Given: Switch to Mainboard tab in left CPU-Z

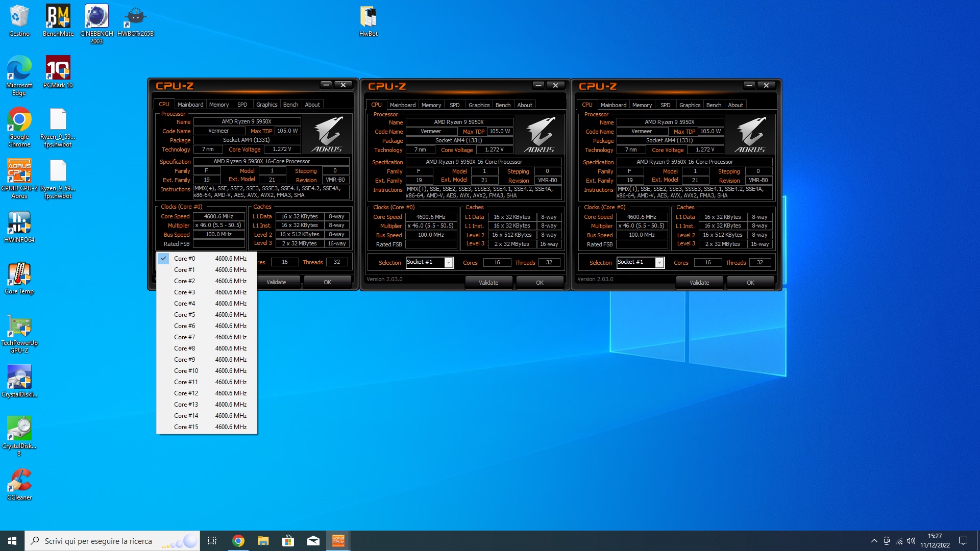Looking at the screenshot, I should (x=190, y=105).
